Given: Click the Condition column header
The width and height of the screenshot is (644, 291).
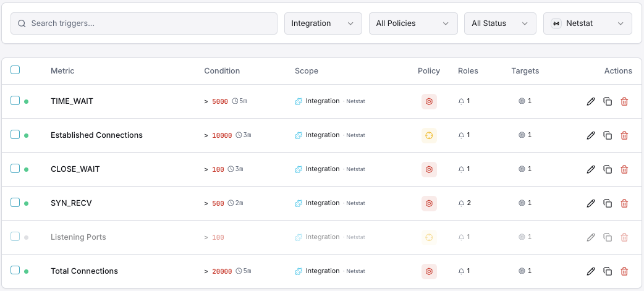Looking at the screenshot, I should (x=222, y=71).
